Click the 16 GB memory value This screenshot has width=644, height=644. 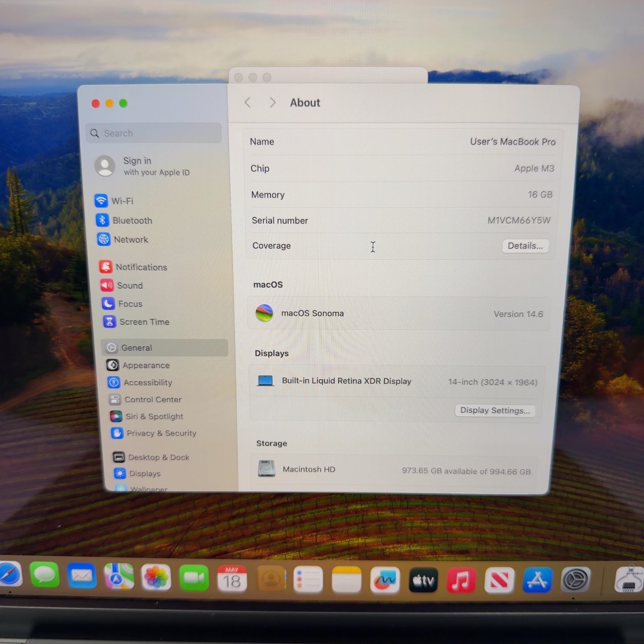click(x=540, y=194)
